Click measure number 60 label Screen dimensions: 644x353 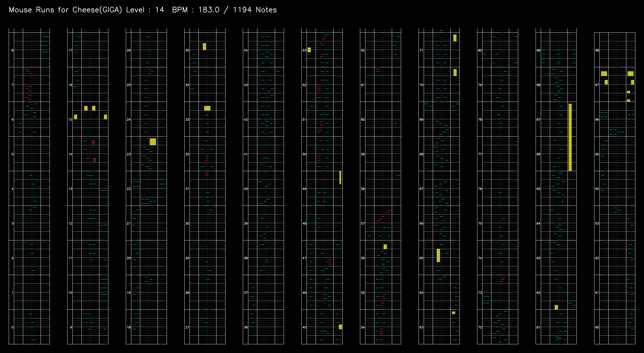pos(363,120)
